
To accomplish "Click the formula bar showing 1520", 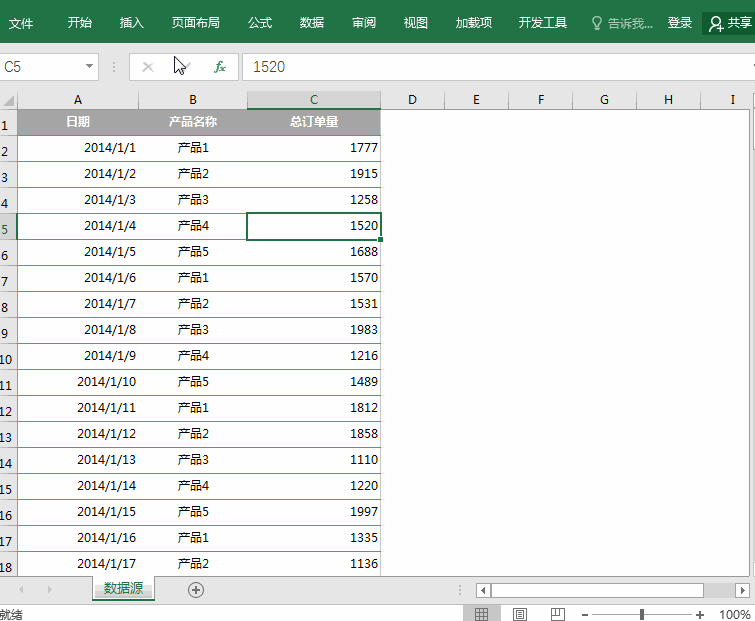I will [x=498, y=67].
